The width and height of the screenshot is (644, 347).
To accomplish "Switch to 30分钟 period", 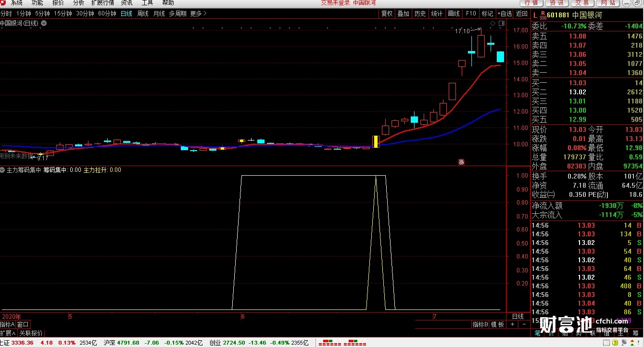I will pos(85,13).
